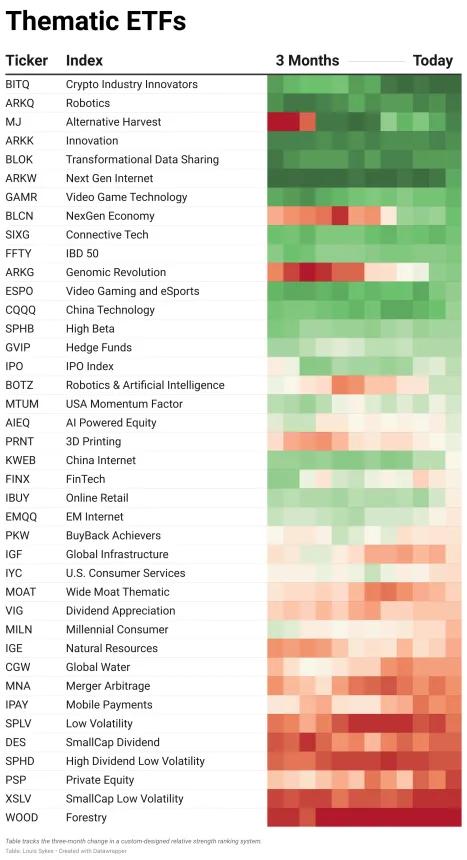Click the Ticker column header
Screen dimensions: 467x860
26,60
